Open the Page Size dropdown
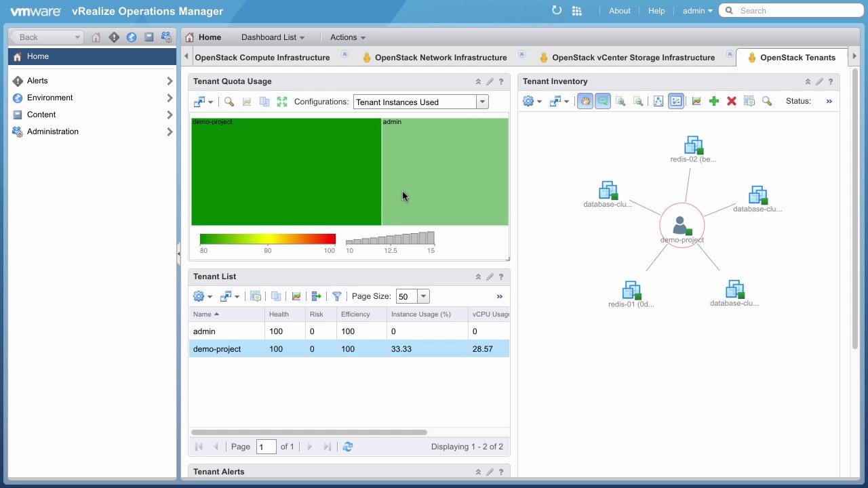 pos(423,296)
